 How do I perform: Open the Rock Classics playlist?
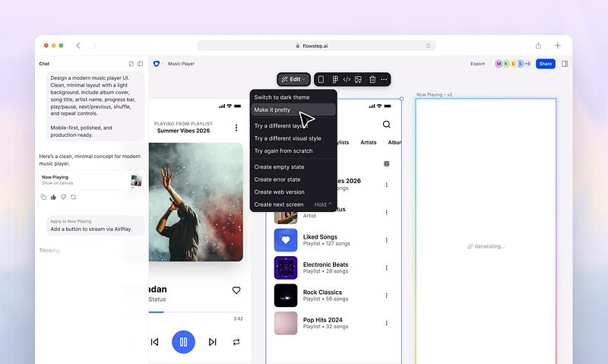tap(332, 296)
